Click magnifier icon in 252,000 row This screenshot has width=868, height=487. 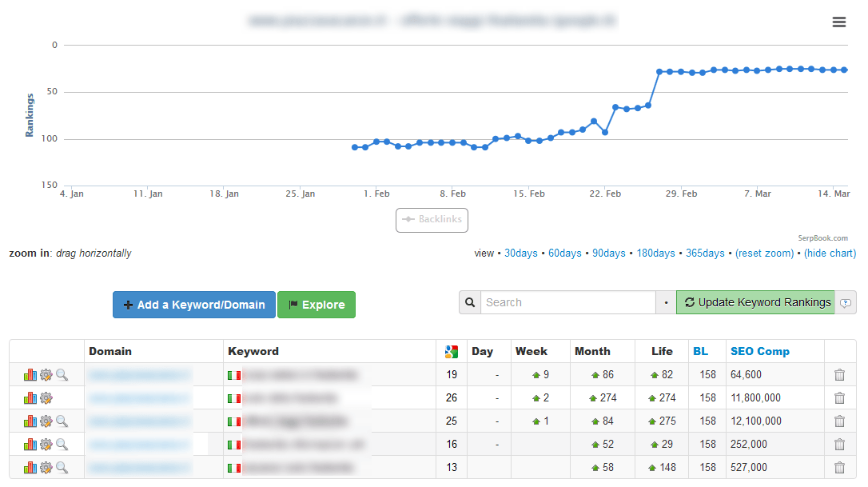tap(62, 445)
